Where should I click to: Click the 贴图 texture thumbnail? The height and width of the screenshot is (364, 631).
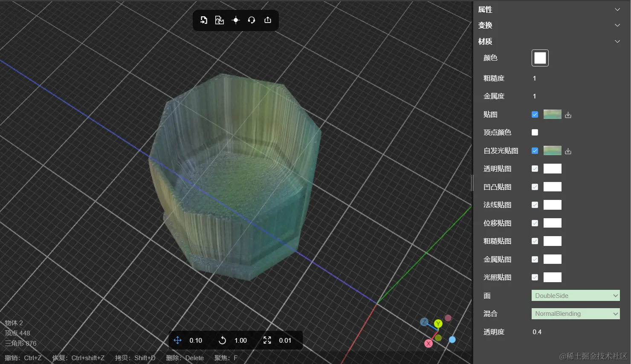tap(553, 114)
